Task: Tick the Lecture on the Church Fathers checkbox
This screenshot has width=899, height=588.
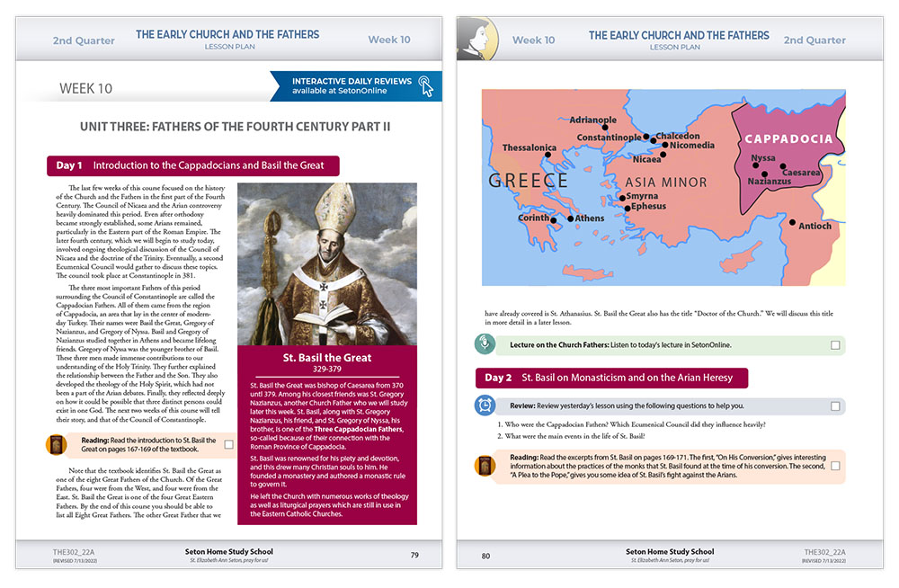Action: [835, 344]
